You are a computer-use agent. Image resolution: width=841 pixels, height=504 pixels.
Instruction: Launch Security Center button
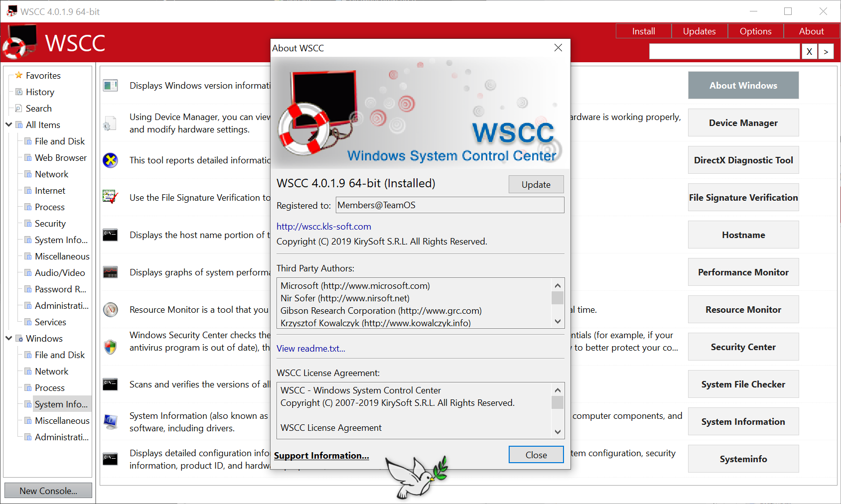[x=743, y=347]
